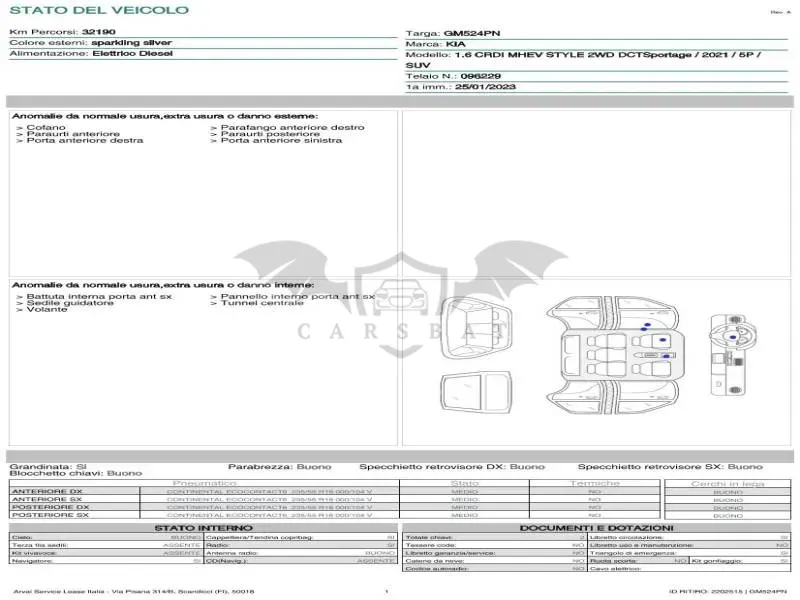
Task: Click the Targa GM524PN field
Action: coord(453,33)
